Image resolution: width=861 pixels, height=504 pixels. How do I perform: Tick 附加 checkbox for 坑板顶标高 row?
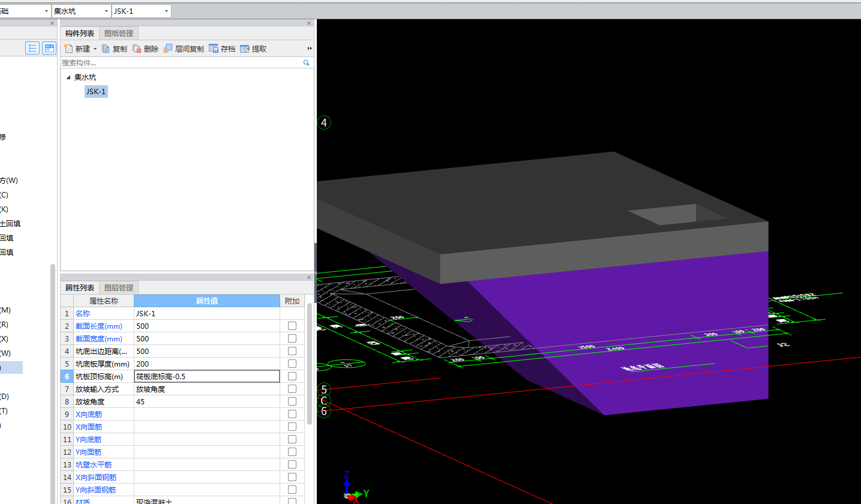coord(292,376)
